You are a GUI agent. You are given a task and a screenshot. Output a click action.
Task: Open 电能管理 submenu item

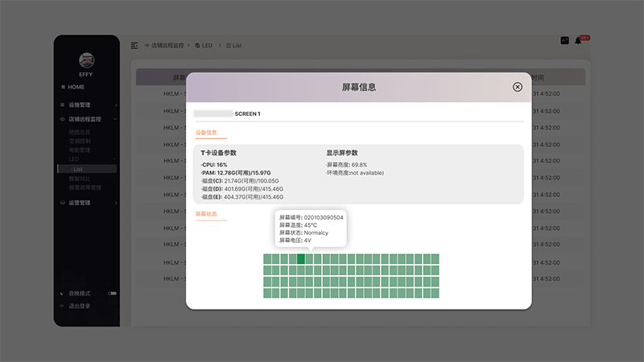(79, 150)
